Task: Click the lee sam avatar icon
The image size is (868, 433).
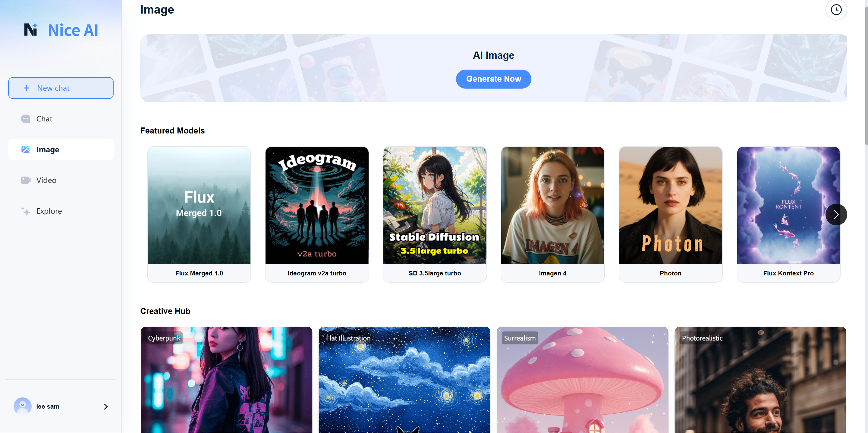Action: coord(23,406)
